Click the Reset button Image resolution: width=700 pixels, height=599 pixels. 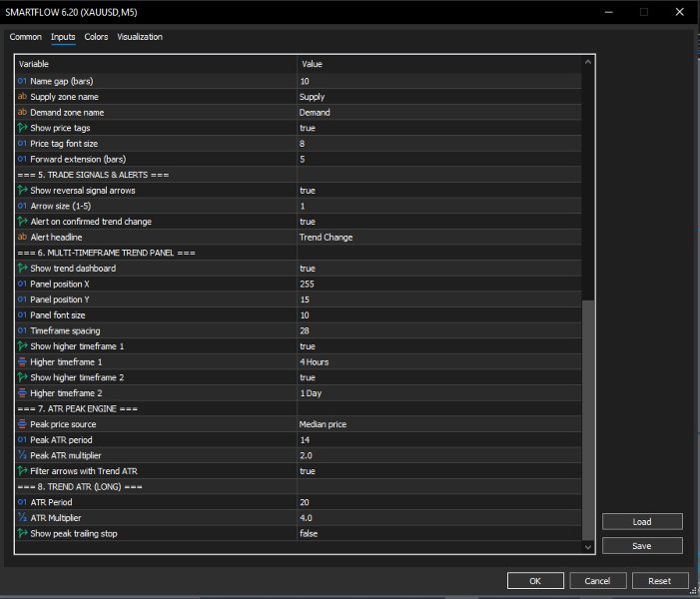pyautogui.click(x=659, y=581)
